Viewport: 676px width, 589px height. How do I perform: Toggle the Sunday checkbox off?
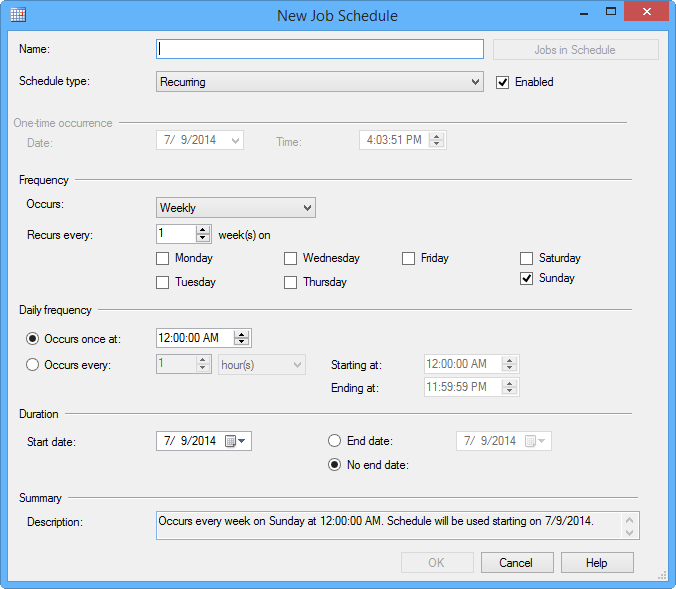(x=527, y=279)
